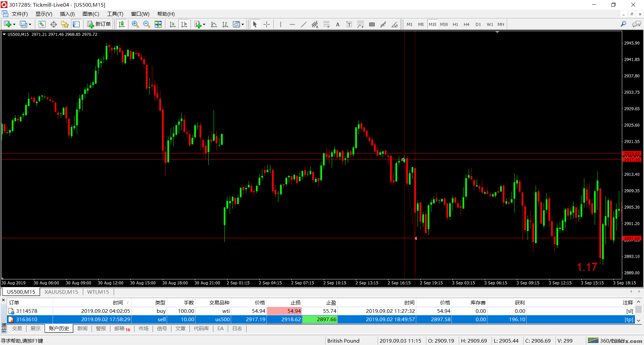Zoom in on the chart
644x345 pixels.
135,24
